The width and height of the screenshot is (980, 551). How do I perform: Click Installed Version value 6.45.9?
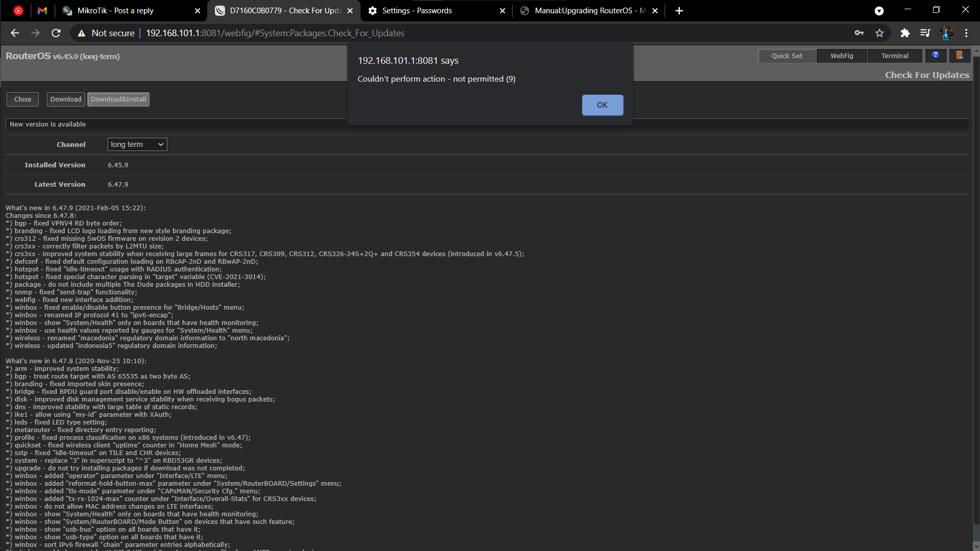tap(118, 165)
